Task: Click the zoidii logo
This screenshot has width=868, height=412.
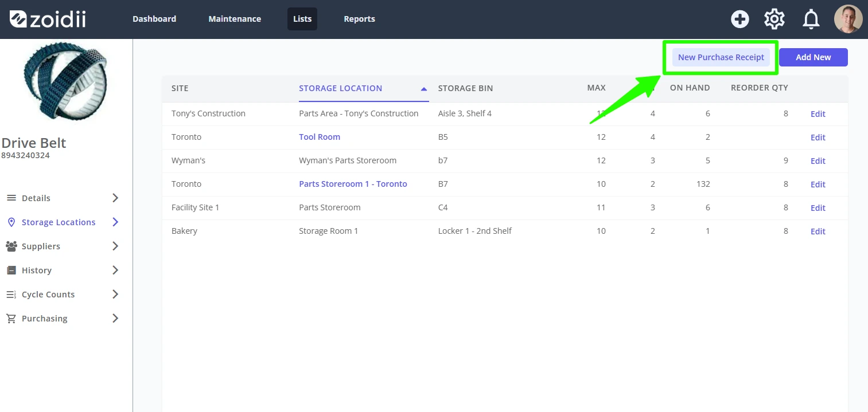Action: [48, 19]
